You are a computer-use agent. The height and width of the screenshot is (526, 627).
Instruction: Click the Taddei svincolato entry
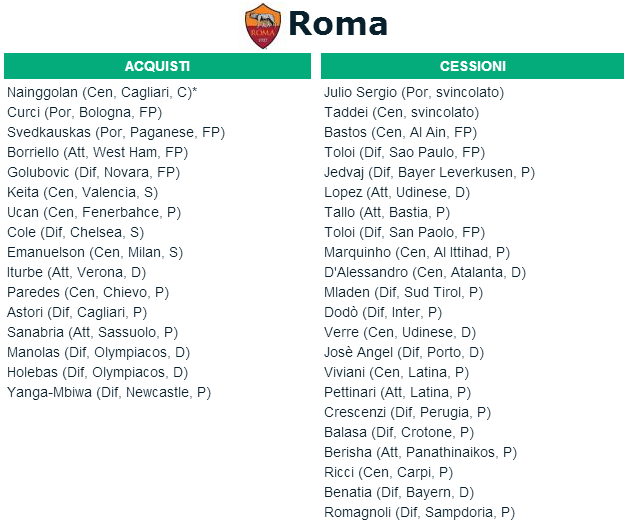[x=401, y=112]
